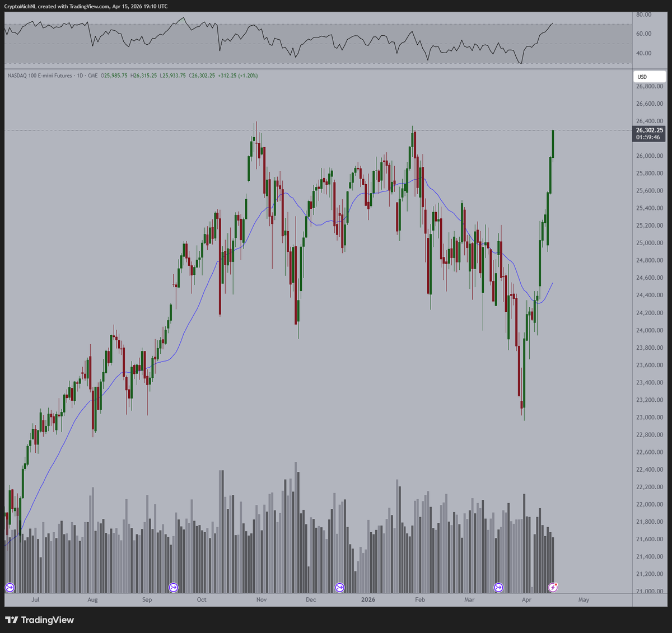Click the 25,000.00 price axis label
672x633 pixels.
(650, 243)
